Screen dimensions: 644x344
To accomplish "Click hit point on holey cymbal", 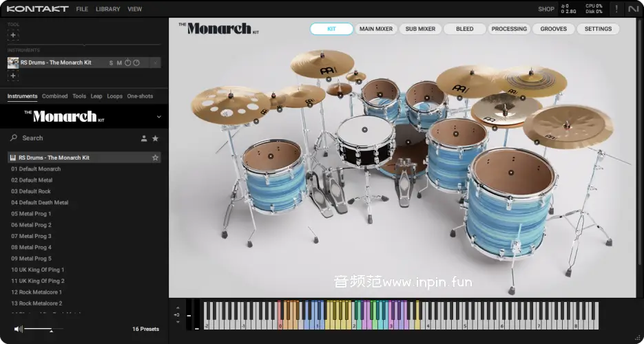I will 256,121.
